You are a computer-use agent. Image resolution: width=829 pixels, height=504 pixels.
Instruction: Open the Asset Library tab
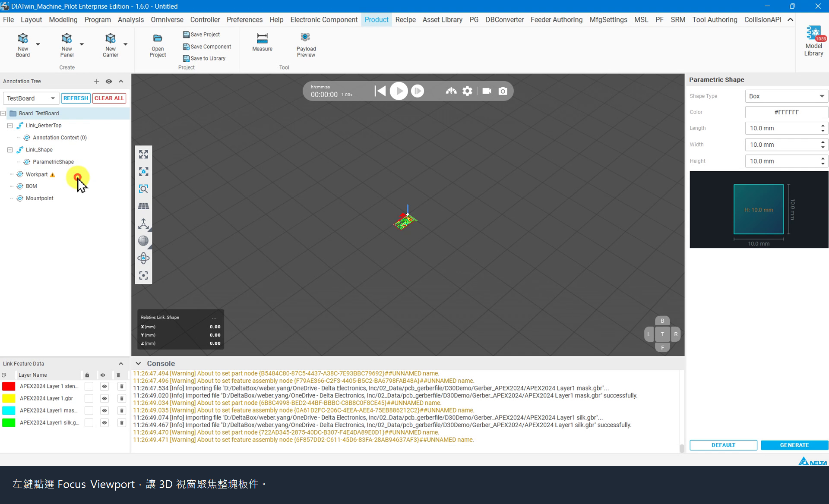442,20
